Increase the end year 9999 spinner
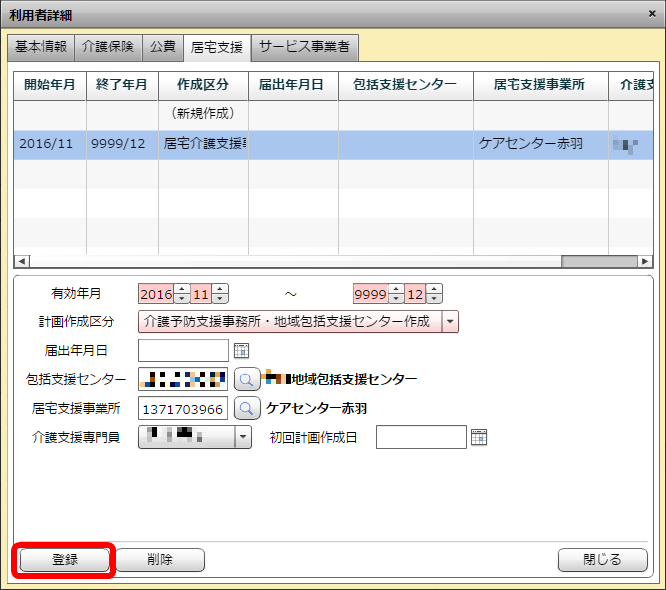This screenshot has width=666, height=590. click(x=396, y=289)
